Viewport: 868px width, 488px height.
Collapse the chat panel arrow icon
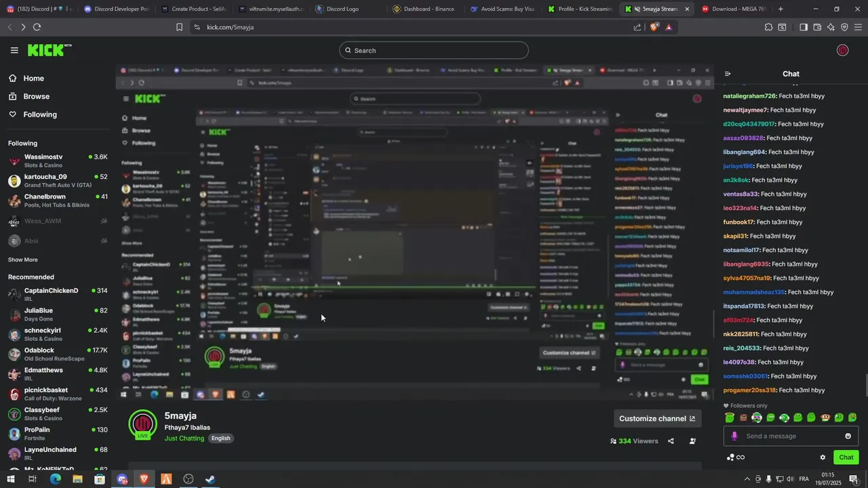pos(728,74)
